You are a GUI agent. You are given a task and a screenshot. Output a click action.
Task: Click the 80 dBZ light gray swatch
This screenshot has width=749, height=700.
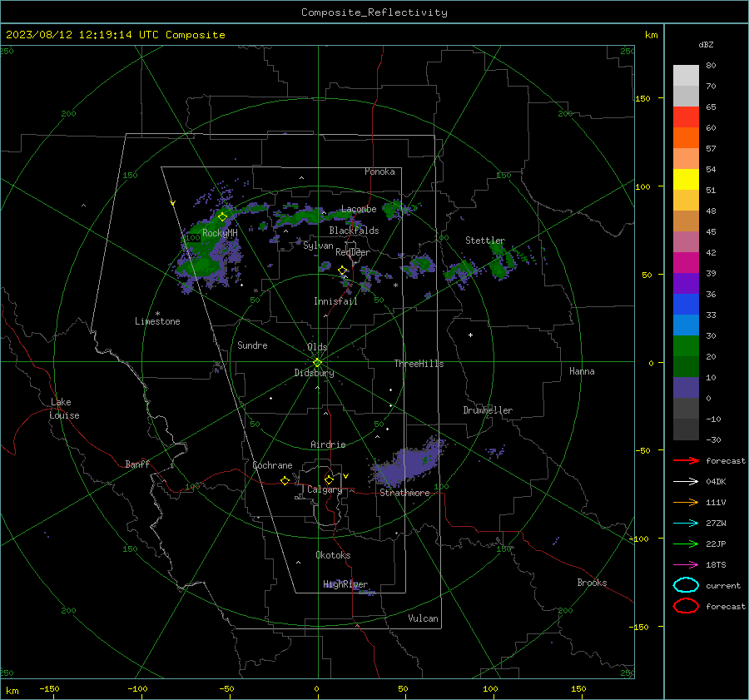[686, 75]
